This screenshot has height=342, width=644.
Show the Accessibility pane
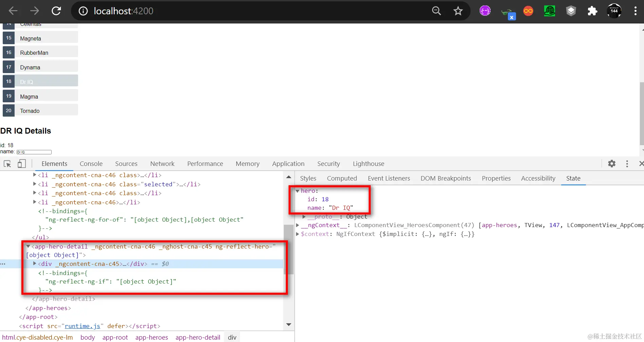538,178
